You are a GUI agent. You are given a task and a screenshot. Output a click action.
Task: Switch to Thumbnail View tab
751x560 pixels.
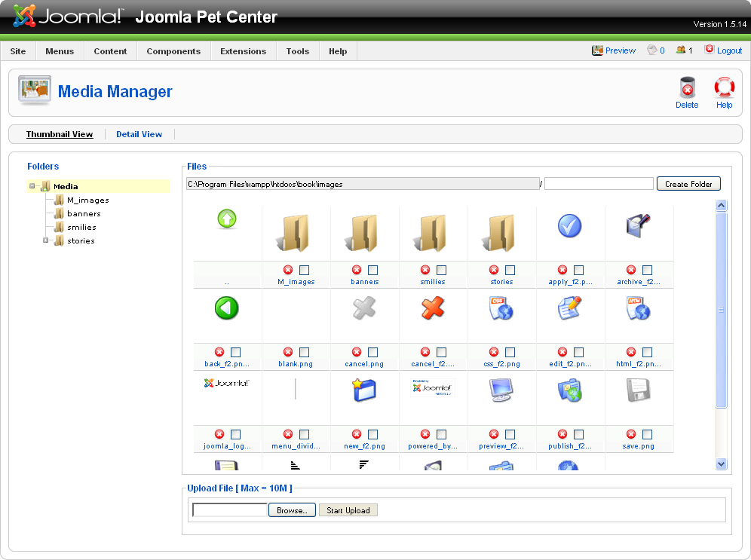pos(60,134)
